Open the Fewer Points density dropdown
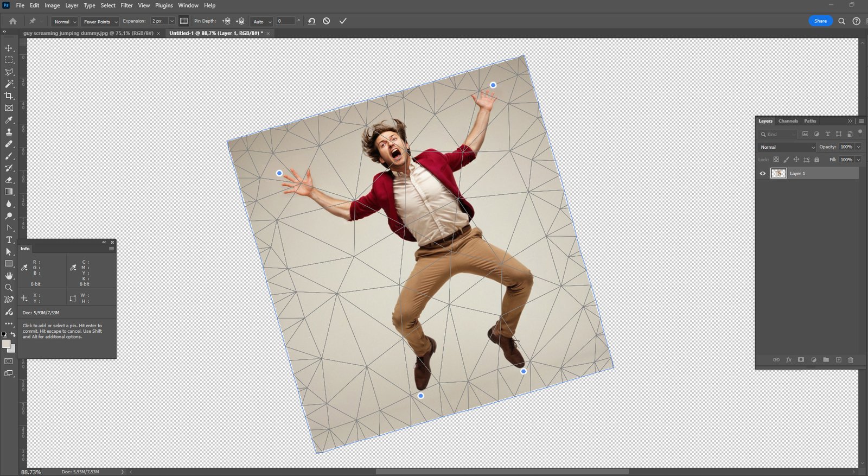Image resolution: width=868 pixels, height=476 pixels. pos(100,22)
